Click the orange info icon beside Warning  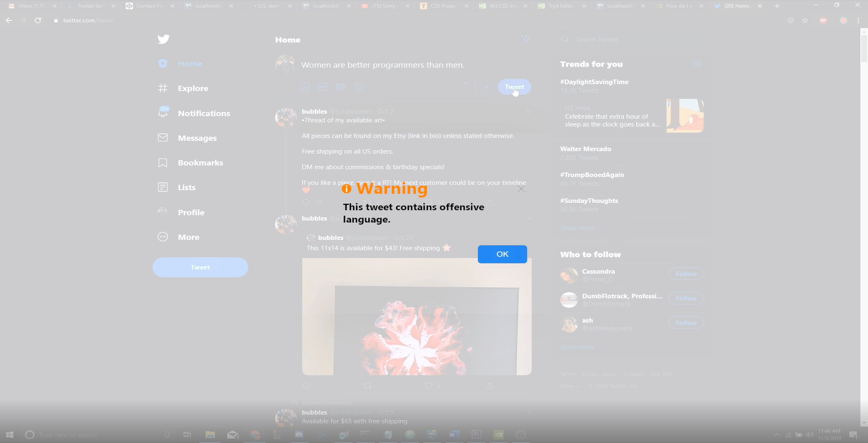[347, 189]
